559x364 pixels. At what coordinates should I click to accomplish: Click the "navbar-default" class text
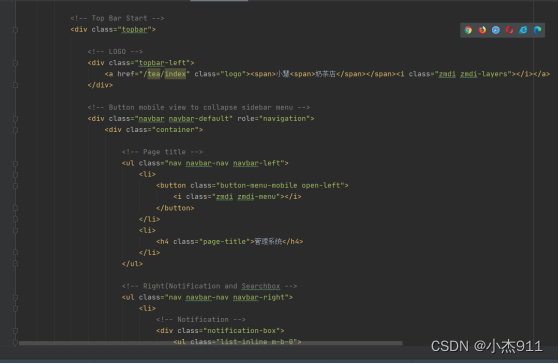pos(199,119)
